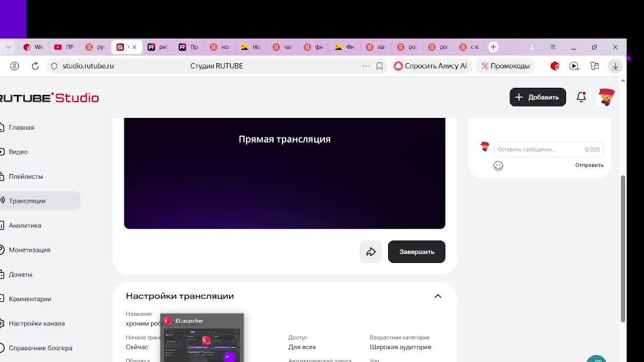Reload the page with refresh icon
The image size is (644, 362).
35,65
